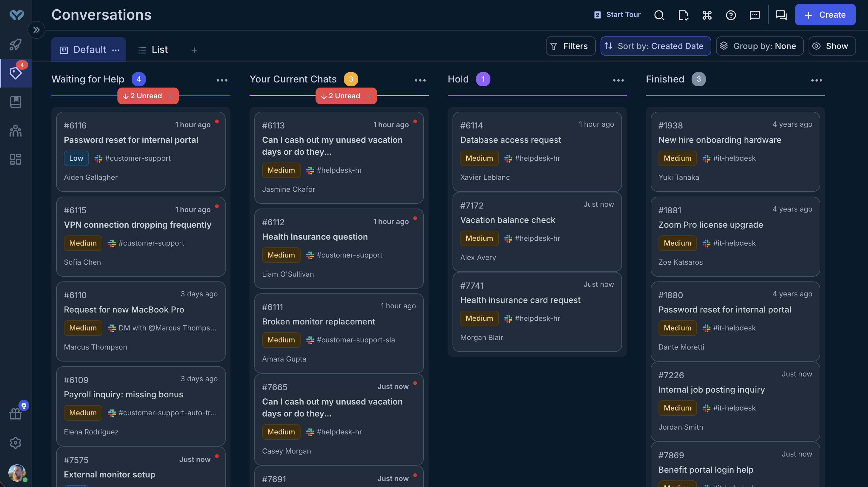
Task: Click Medium priority tag on ticket #7665
Action: pyautogui.click(x=281, y=432)
